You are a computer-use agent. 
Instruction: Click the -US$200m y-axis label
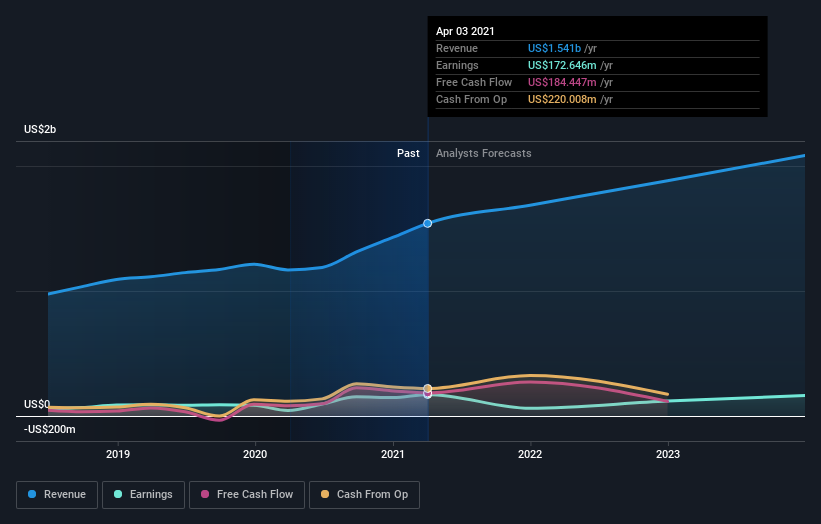(x=50, y=429)
